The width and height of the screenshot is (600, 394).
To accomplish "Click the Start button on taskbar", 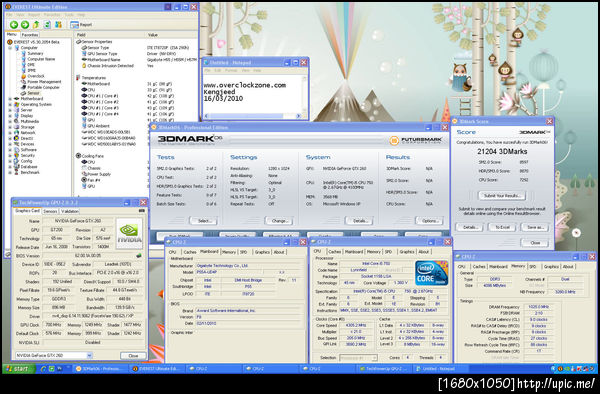I will pyautogui.click(x=19, y=369).
